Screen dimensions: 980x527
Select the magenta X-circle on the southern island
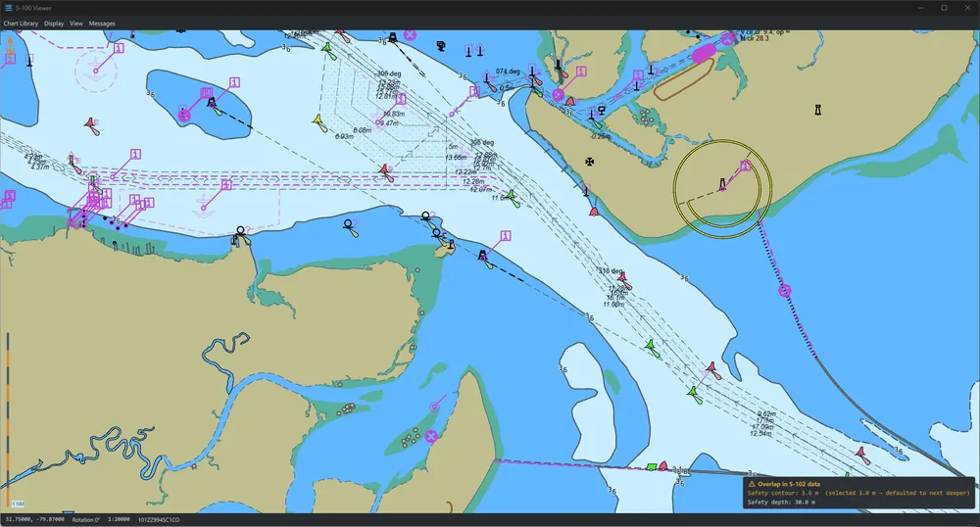click(430, 436)
